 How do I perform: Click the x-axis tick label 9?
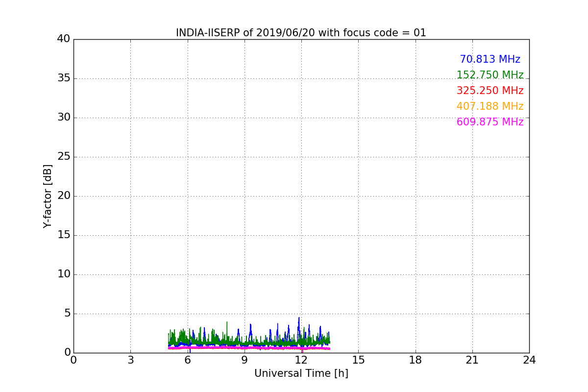(x=245, y=360)
